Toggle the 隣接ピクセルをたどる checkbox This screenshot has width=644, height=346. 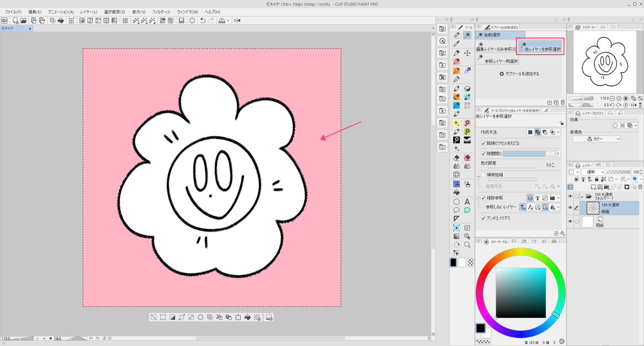click(x=484, y=143)
